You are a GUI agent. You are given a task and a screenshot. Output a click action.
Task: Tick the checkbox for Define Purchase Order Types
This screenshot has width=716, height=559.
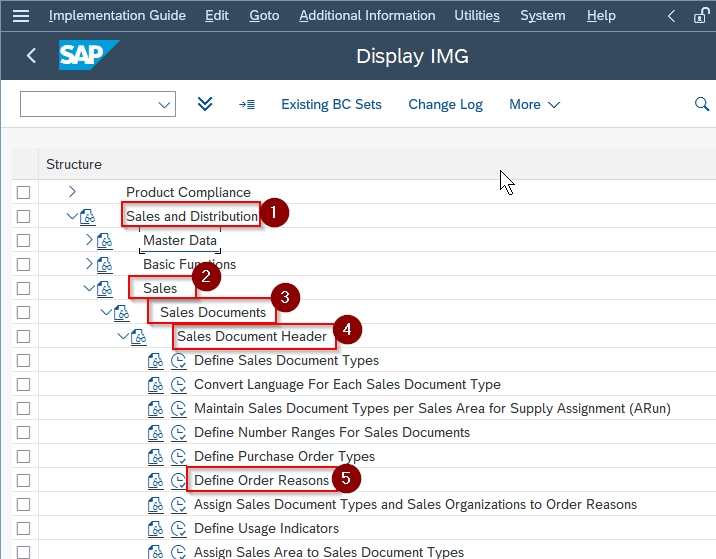(x=23, y=457)
